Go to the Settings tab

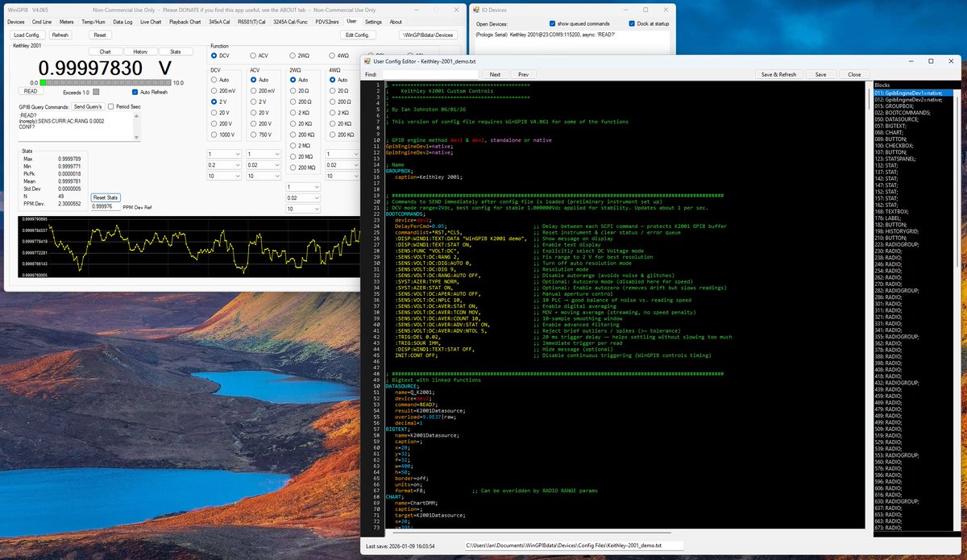373,22
